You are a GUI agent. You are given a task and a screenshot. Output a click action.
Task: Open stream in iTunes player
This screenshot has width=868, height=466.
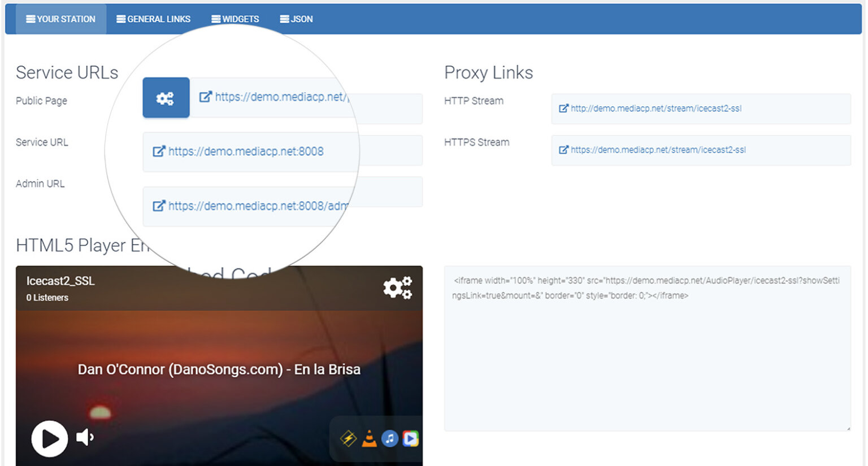390,438
